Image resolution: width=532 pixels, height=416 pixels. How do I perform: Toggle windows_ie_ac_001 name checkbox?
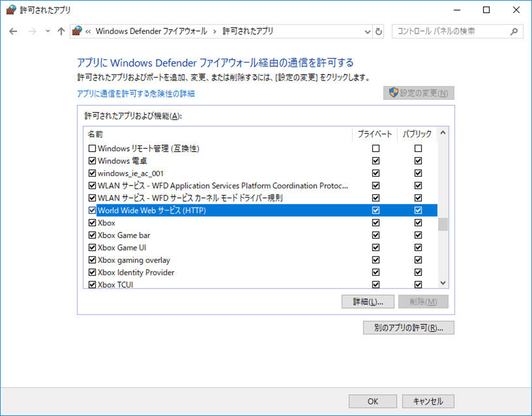click(92, 173)
